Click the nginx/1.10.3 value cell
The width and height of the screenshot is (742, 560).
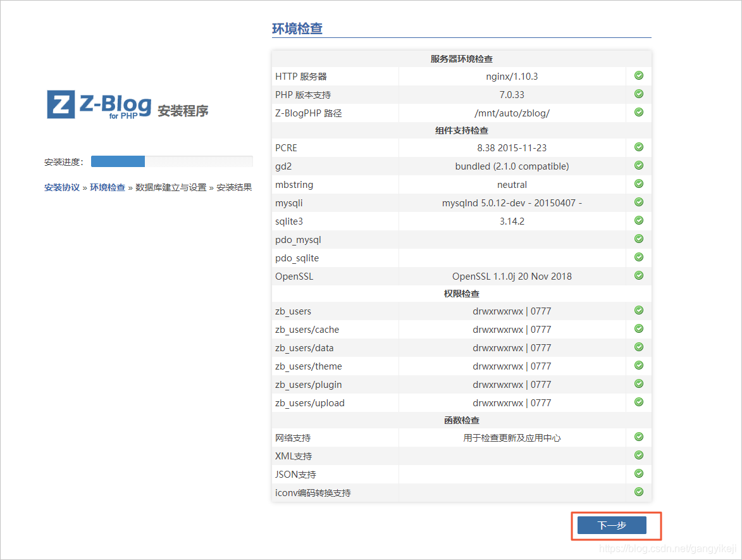click(512, 77)
